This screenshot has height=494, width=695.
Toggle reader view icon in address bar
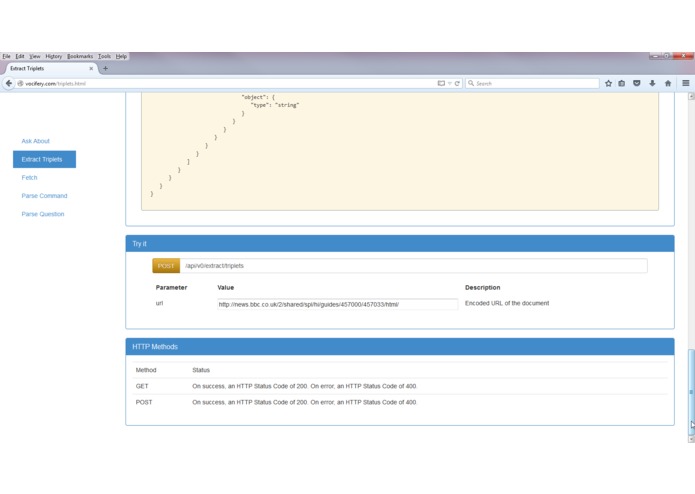(x=441, y=83)
